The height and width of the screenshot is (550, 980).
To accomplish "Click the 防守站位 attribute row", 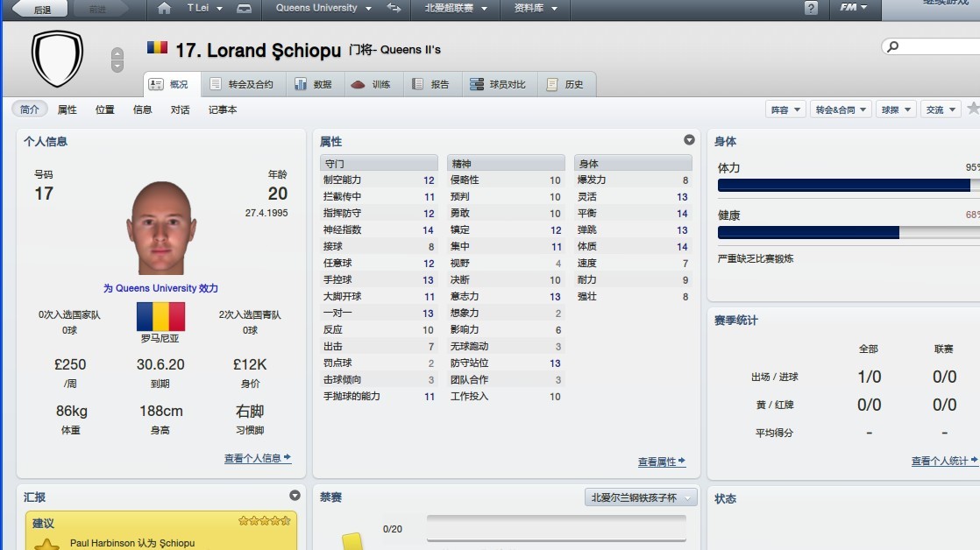I will tap(506, 363).
